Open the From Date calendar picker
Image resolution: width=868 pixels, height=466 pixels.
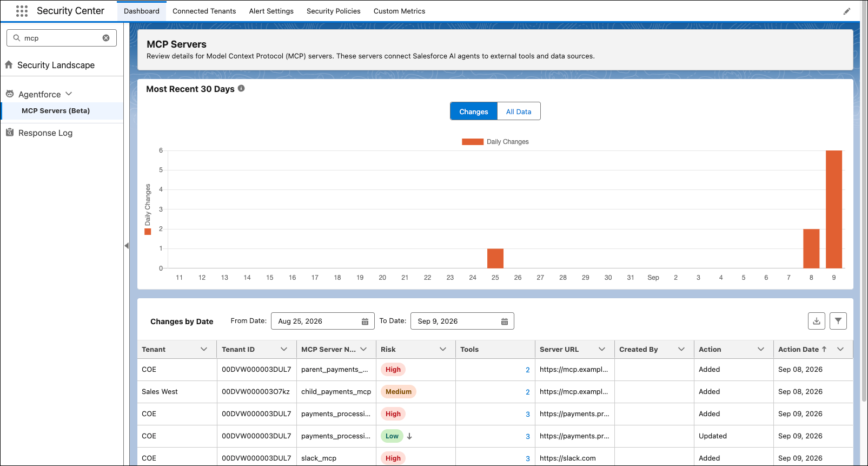pyautogui.click(x=365, y=321)
